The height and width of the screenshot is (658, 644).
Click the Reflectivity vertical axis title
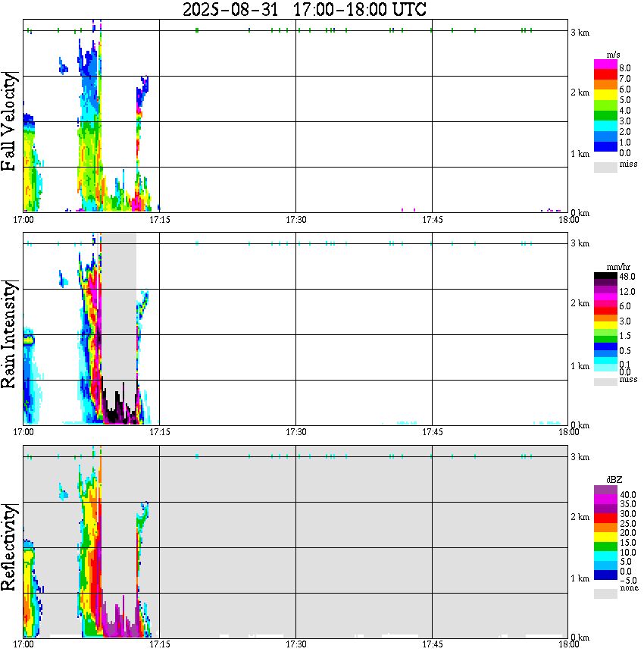point(9,547)
